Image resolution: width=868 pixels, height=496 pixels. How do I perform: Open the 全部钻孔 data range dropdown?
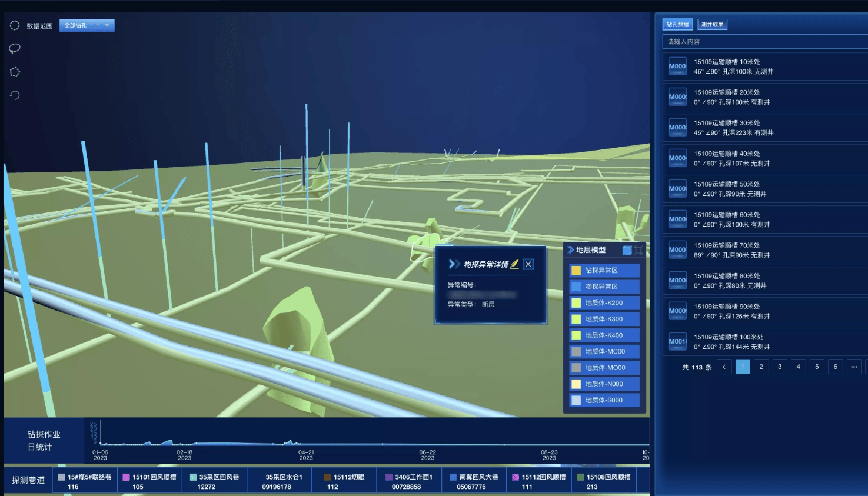coord(87,25)
